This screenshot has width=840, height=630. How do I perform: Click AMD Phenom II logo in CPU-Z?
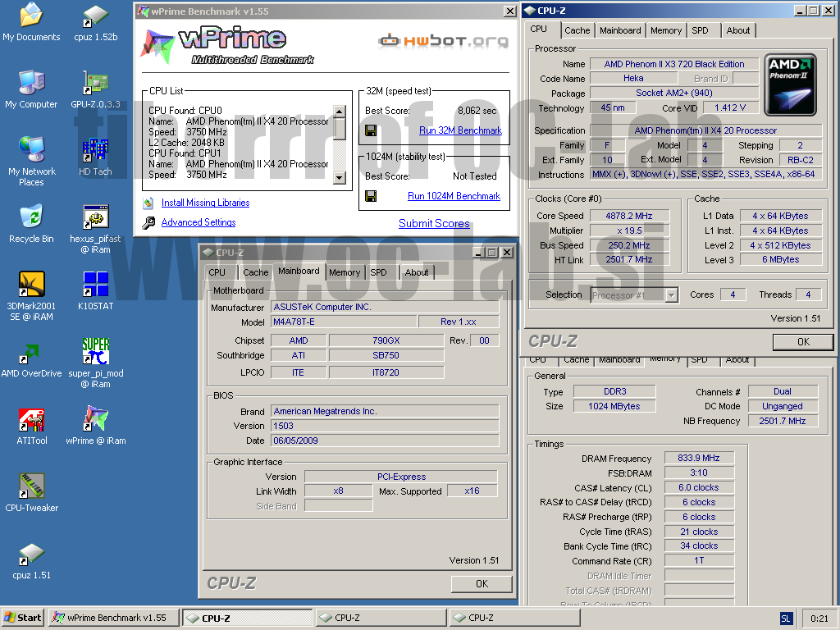pyautogui.click(x=790, y=84)
